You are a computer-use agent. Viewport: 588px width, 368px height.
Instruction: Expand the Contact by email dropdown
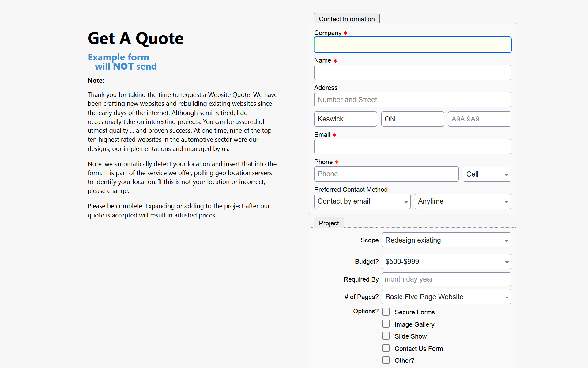[362, 201]
